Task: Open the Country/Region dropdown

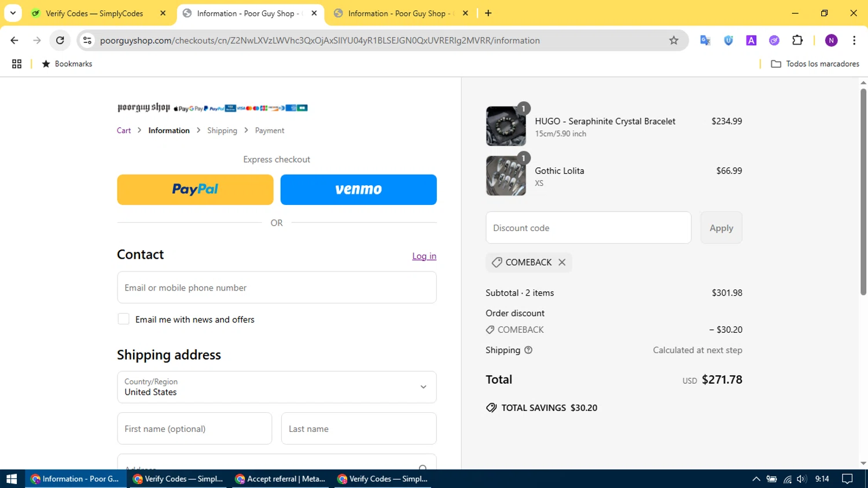Action: click(277, 387)
